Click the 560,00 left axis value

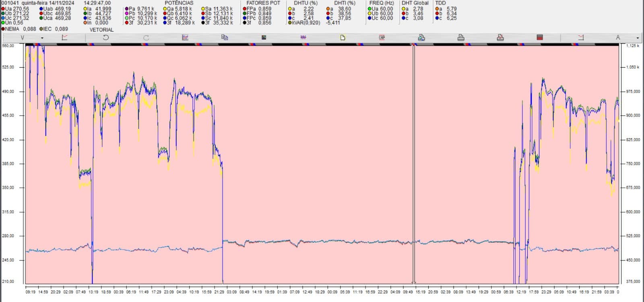8,46
